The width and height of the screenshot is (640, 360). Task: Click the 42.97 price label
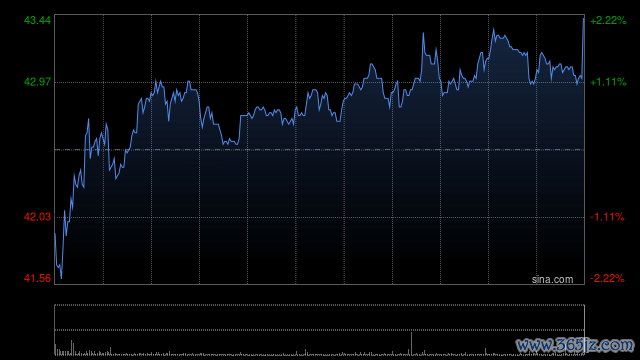(x=38, y=82)
